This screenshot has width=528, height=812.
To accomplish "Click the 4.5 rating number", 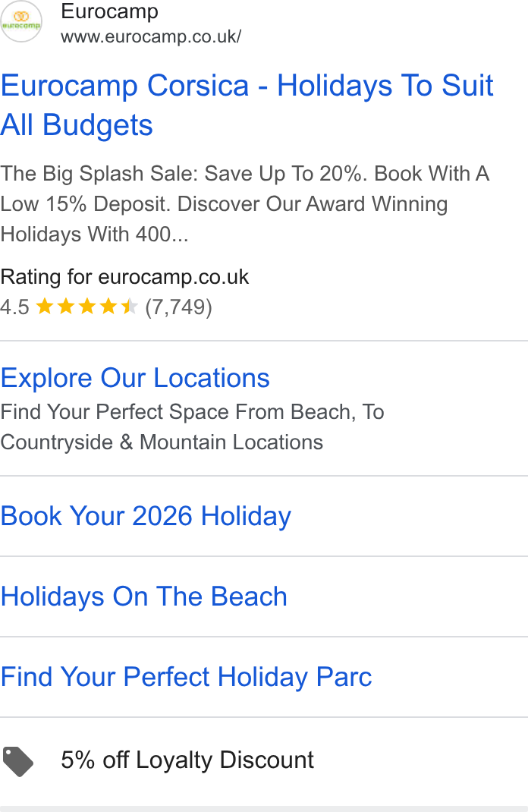I will point(14,307).
